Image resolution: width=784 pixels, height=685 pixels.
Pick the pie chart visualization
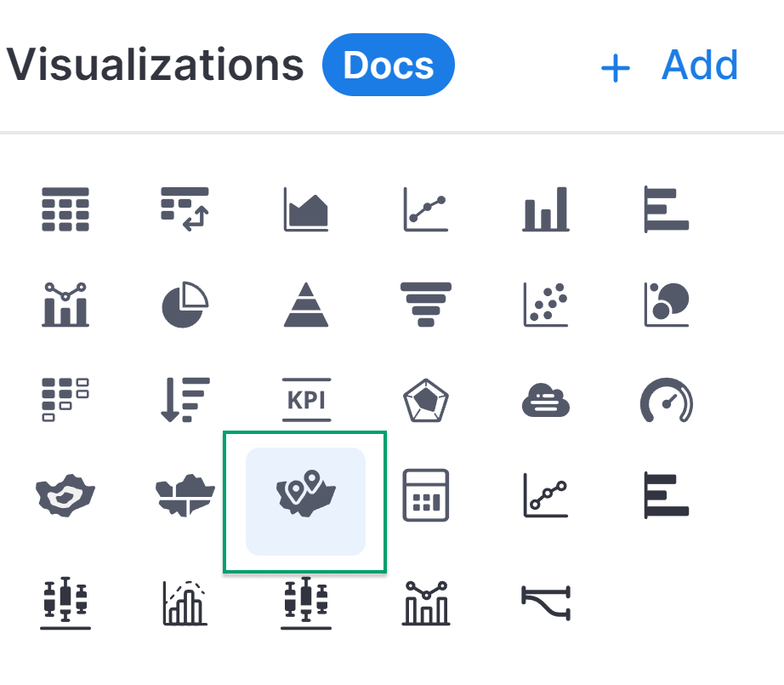click(x=185, y=305)
